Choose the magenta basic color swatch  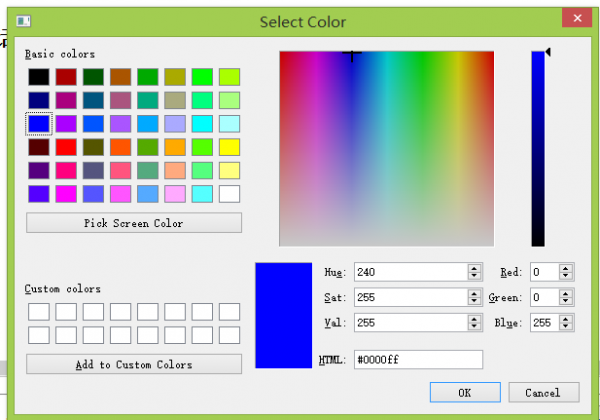tap(66, 194)
